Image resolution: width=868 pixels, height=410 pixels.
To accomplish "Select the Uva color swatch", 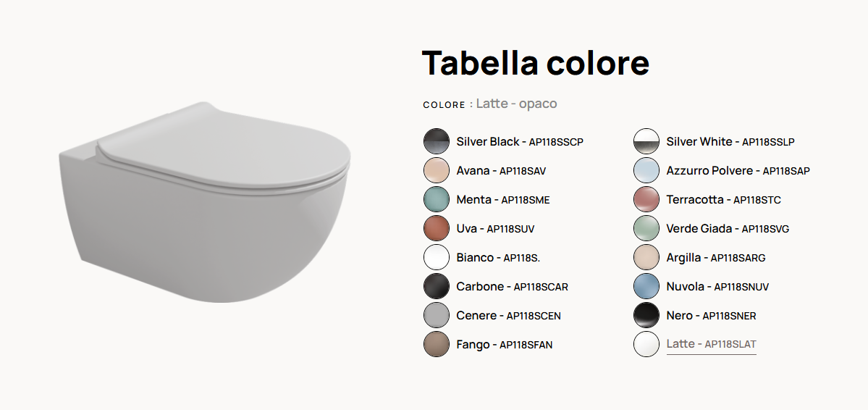I will pos(437,228).
